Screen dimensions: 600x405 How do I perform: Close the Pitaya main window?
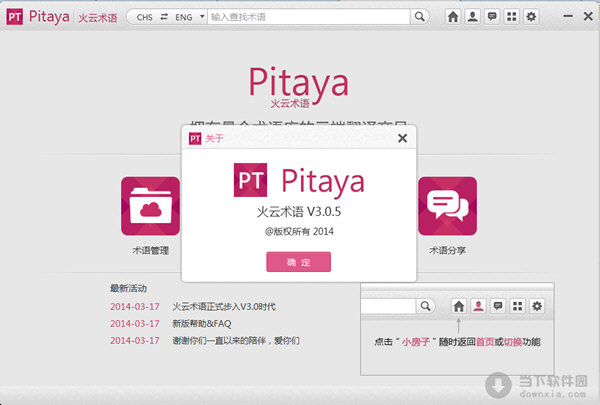coord(588,16)
